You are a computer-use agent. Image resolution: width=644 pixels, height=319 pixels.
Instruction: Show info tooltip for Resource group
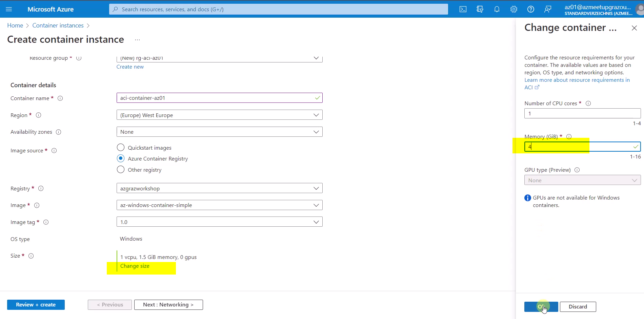click(x=79, y=58)
